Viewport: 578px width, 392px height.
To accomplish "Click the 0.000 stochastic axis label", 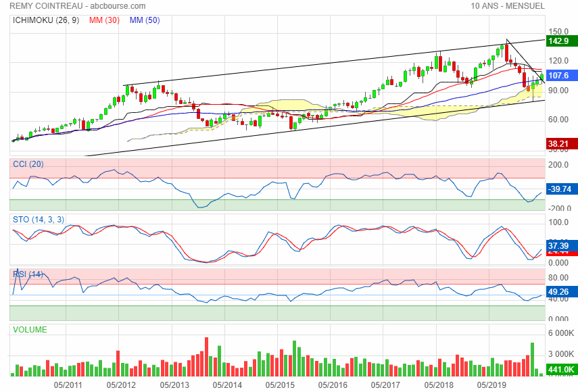I will [x=558, y=263].
